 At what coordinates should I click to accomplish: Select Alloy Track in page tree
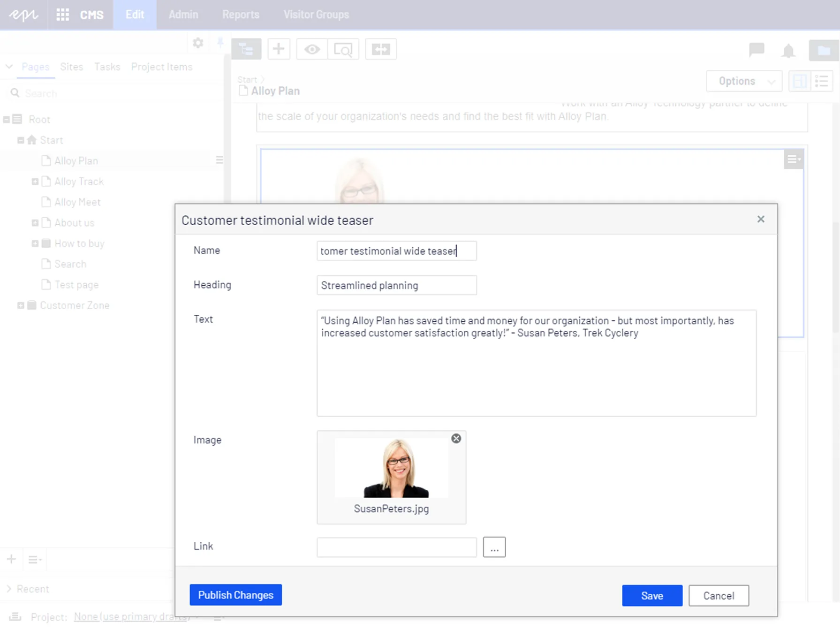(79, 182)
